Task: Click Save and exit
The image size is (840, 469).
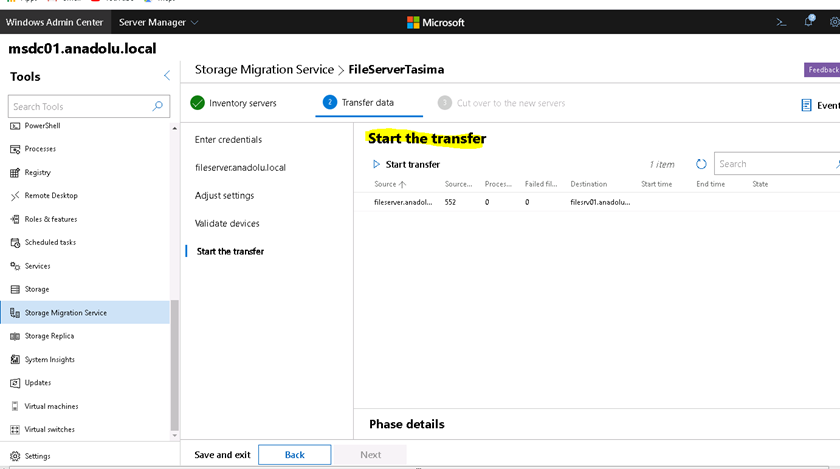Action: click(222, 455)
